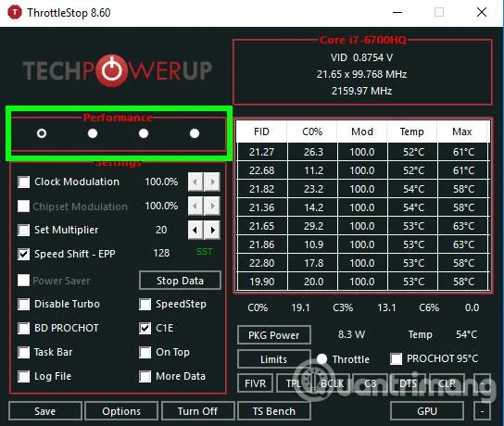Viewport: 504px width, 426px height.
Task: Launch TS Bench
Action: click(x=274, y=411)
